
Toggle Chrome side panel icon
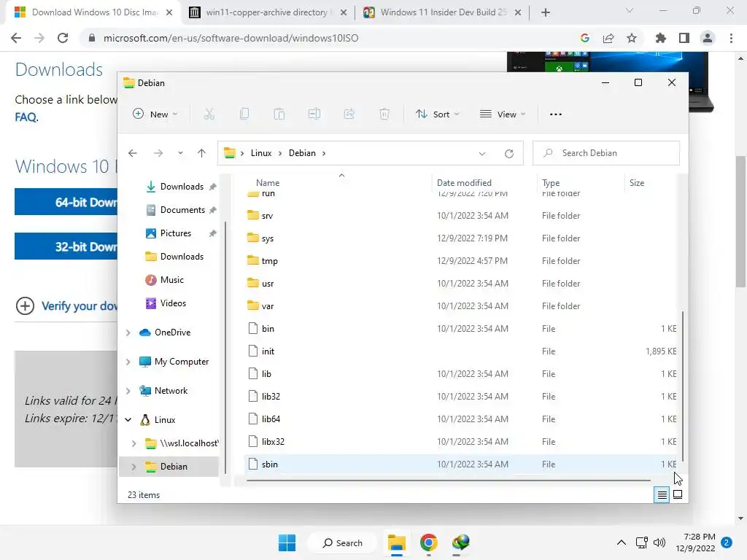pyautogui.click(x=684, y=38)
